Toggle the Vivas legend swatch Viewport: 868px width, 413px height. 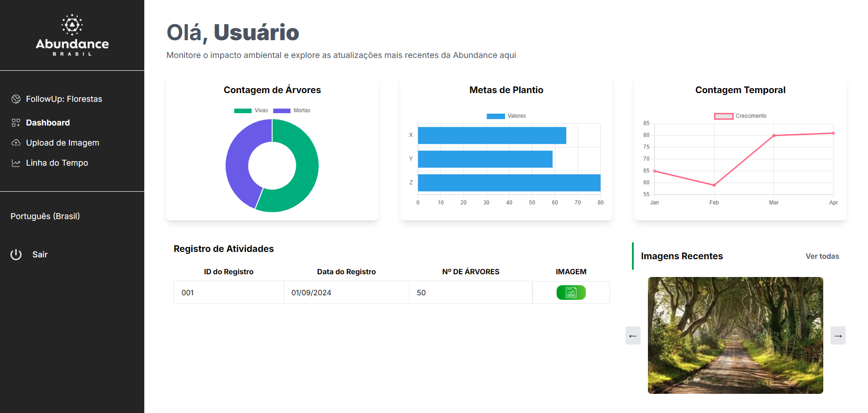coord(243,110)
